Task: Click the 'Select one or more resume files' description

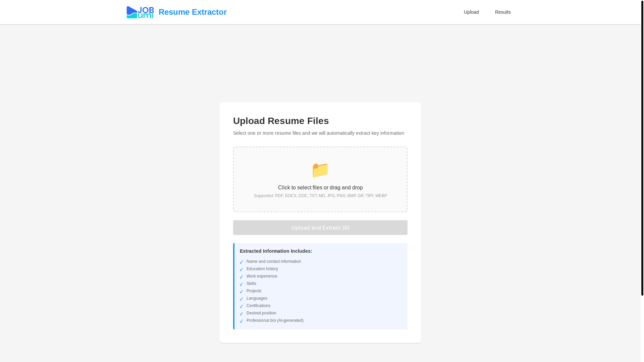Action: point(319,133)
